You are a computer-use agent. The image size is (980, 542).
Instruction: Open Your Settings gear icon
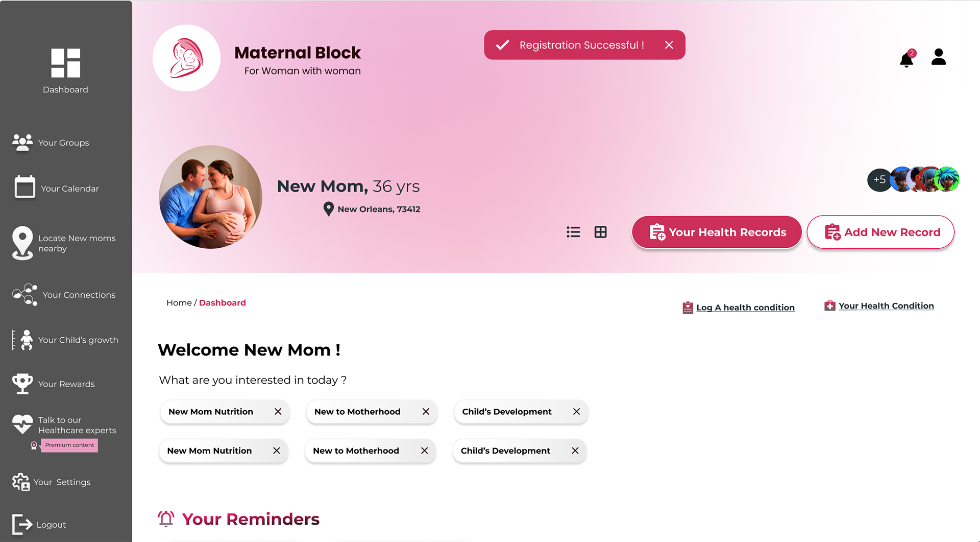tap(21, 482)
